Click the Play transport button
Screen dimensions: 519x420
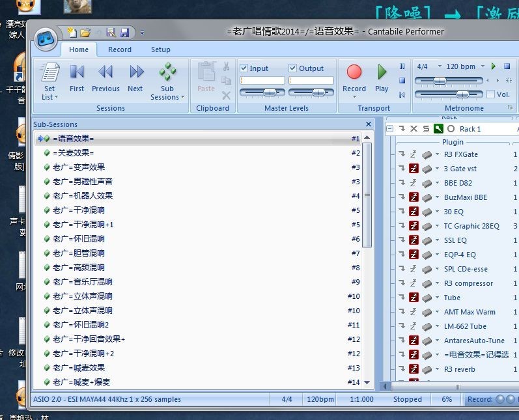[382, 78]
